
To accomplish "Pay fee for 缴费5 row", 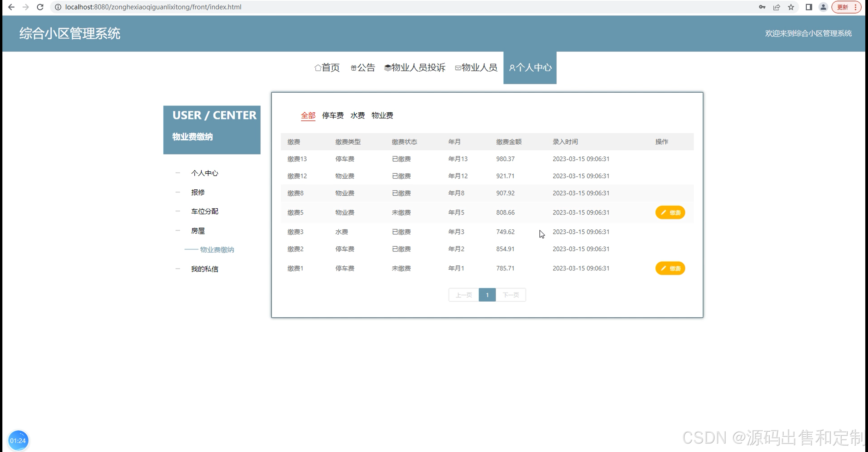I will (x=670, y=212).
